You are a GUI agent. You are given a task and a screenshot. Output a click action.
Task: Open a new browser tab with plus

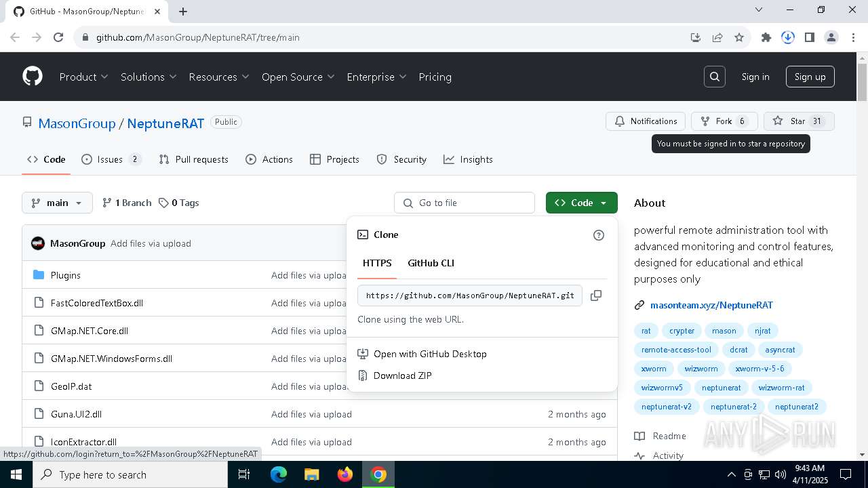[x=183, y=11]
